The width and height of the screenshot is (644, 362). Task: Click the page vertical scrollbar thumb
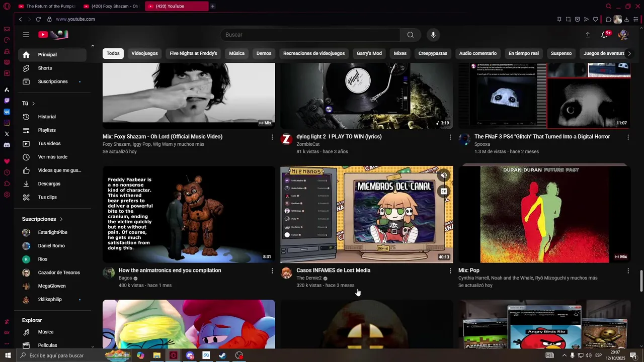click(641, 281)
